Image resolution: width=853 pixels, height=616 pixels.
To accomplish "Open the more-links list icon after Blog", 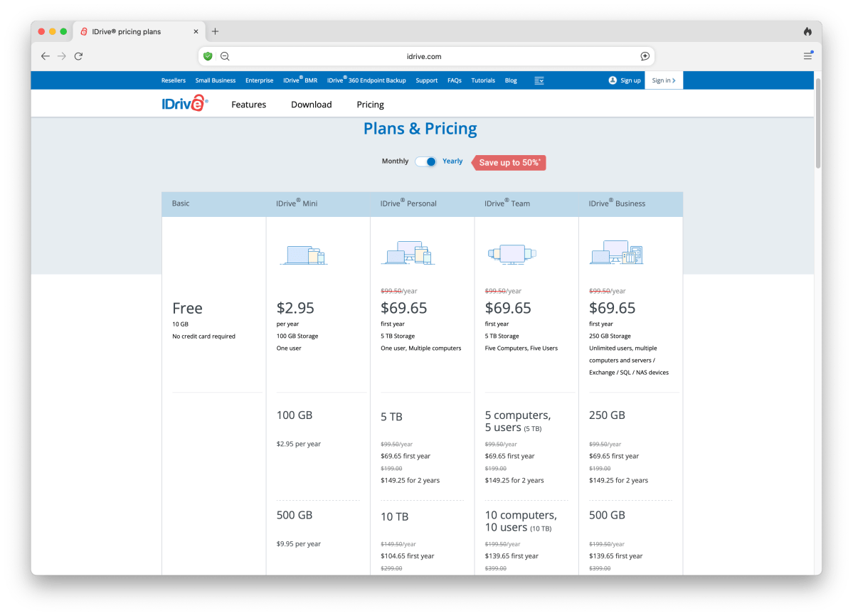I will pos(539,80).
